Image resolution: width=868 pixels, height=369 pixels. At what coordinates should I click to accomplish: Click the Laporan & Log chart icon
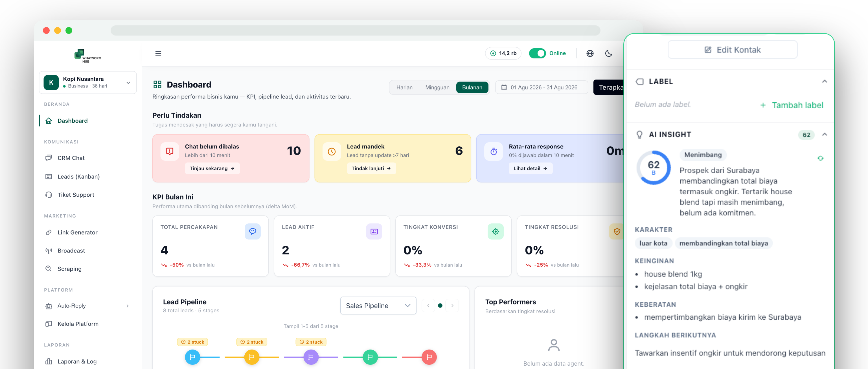coord(49,361)
